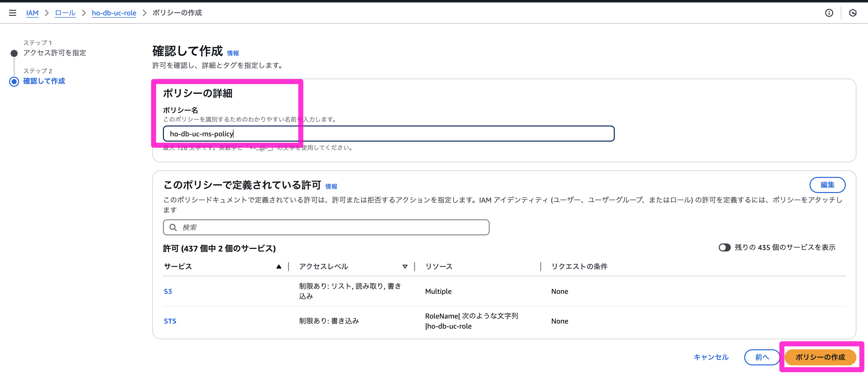Click the access level sort arrow

[405, 267]
